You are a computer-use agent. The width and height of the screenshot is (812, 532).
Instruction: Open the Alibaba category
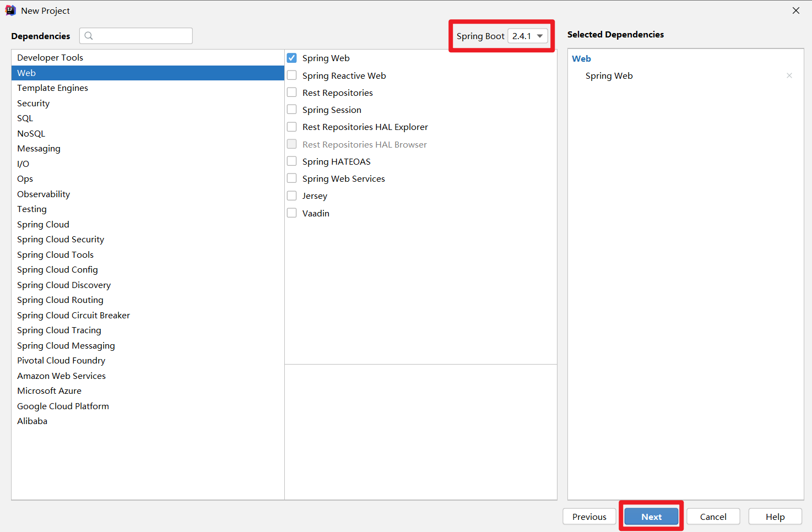coord(148,421)
